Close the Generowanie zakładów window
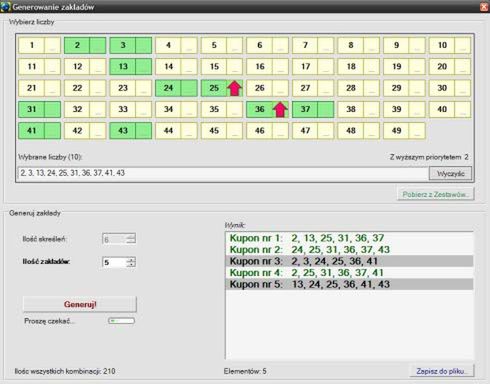This screenshot has width=490, height=384. pyautogui.click(x=484, y=7)
